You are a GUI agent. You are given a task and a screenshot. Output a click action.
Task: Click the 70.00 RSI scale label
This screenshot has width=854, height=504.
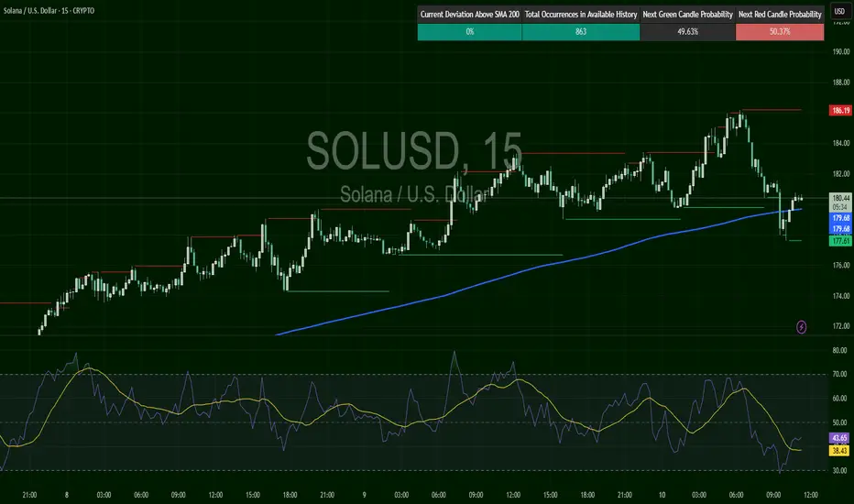(839, 374)
